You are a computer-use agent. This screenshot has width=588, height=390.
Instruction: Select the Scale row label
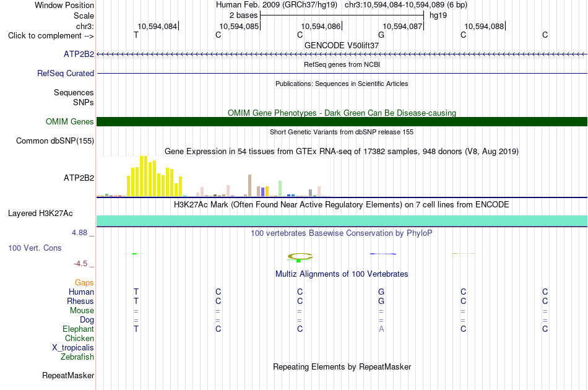tap(84, 15)
